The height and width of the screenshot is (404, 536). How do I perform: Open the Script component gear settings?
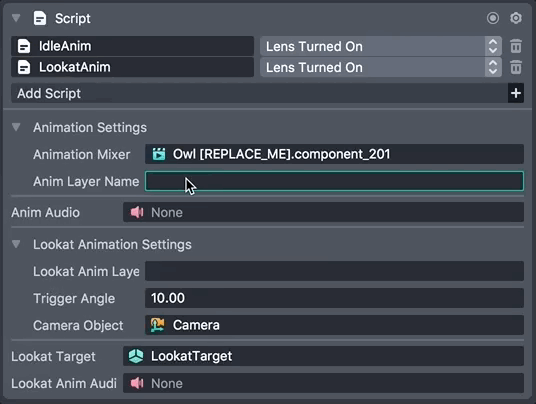515,18
